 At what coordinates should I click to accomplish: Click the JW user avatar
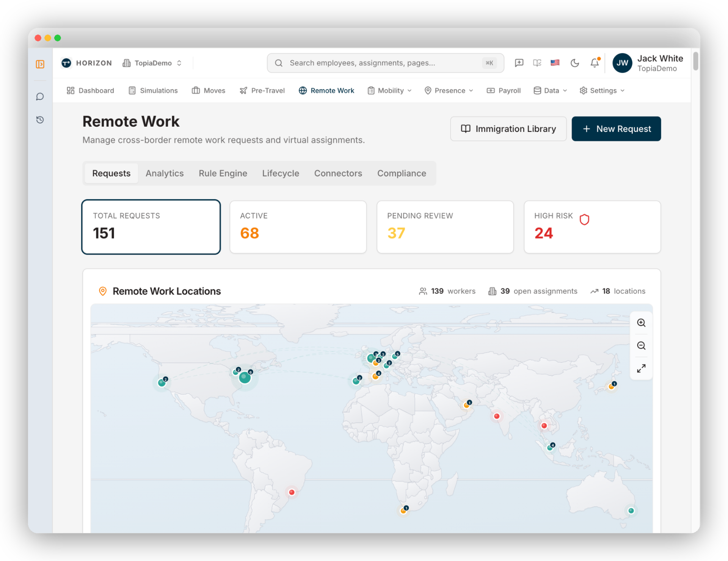pos(622,63)
